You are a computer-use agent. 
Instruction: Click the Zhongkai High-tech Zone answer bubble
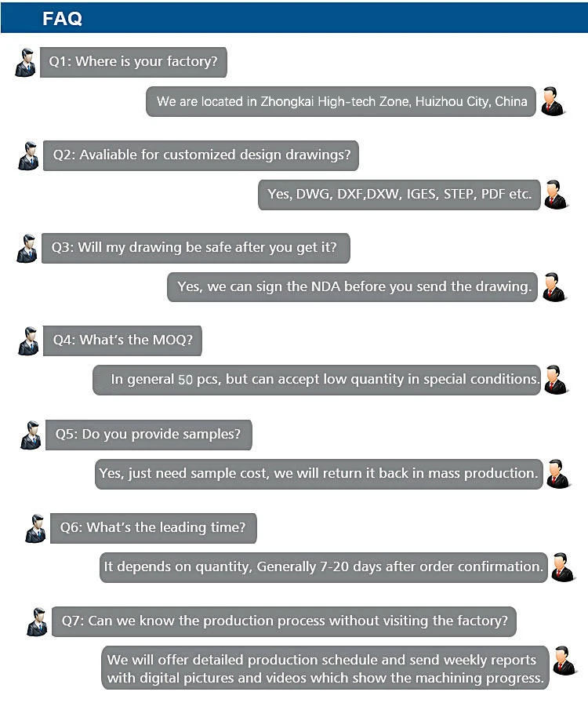click(341, 102)
